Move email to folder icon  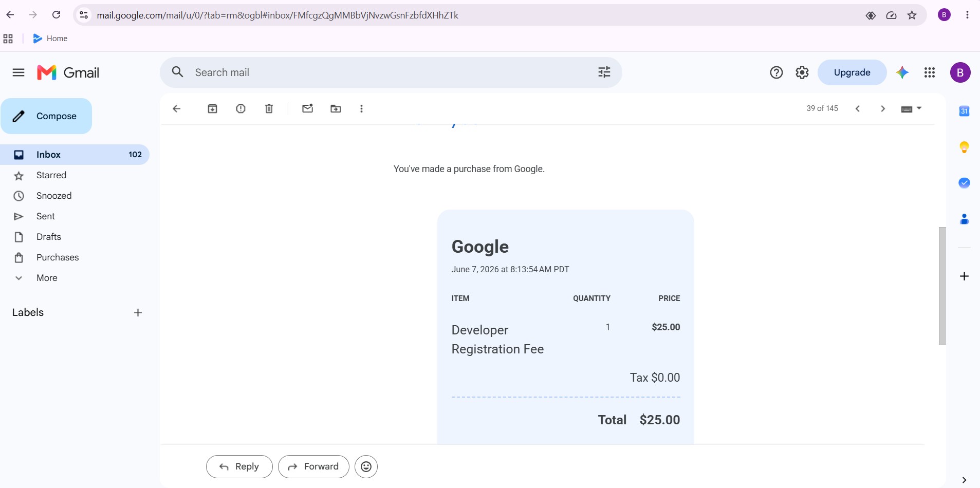click(336, 108)
